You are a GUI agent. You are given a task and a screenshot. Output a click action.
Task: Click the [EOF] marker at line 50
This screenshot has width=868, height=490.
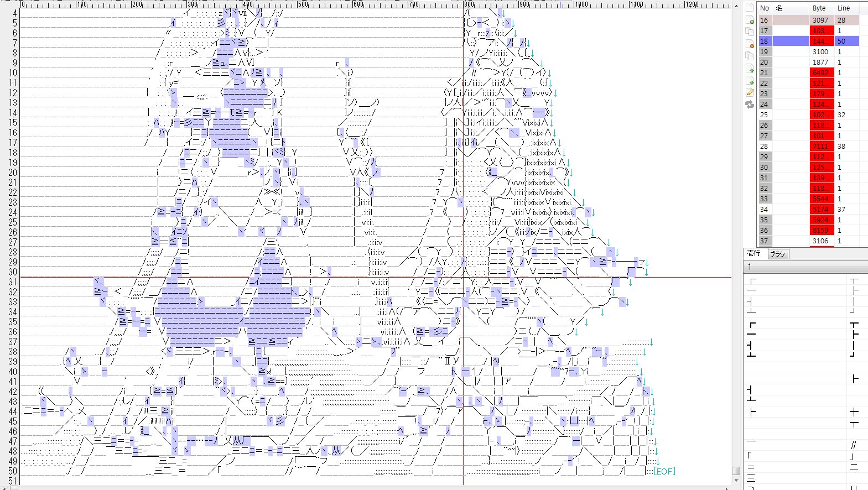point(664,471)
